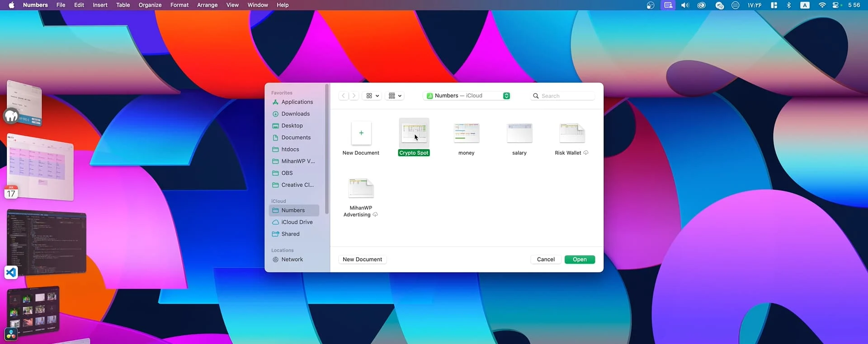Click the New Document button at bottom
This screenshot has height=344, width=868.
[x=362, y=260]
